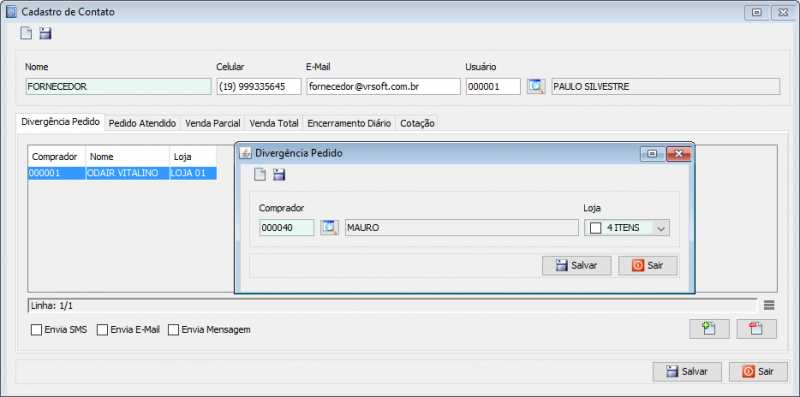Click the new document icon in Cadastro de Contato toolbar

[26, 34]
